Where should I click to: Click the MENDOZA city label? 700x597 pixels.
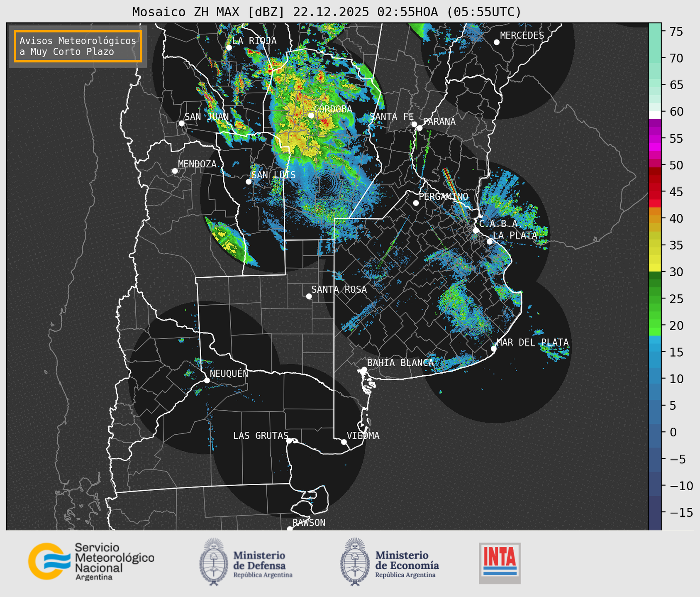click(x=197, y=164)
